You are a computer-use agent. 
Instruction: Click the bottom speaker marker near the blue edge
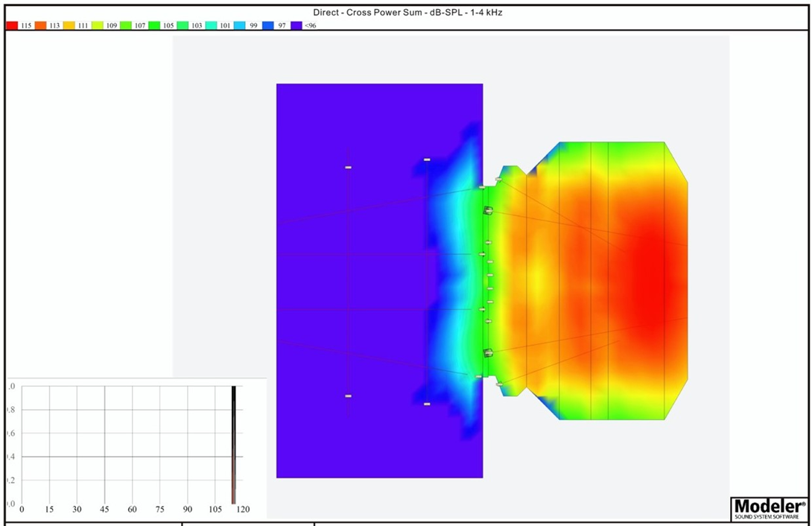pos(427,404)
